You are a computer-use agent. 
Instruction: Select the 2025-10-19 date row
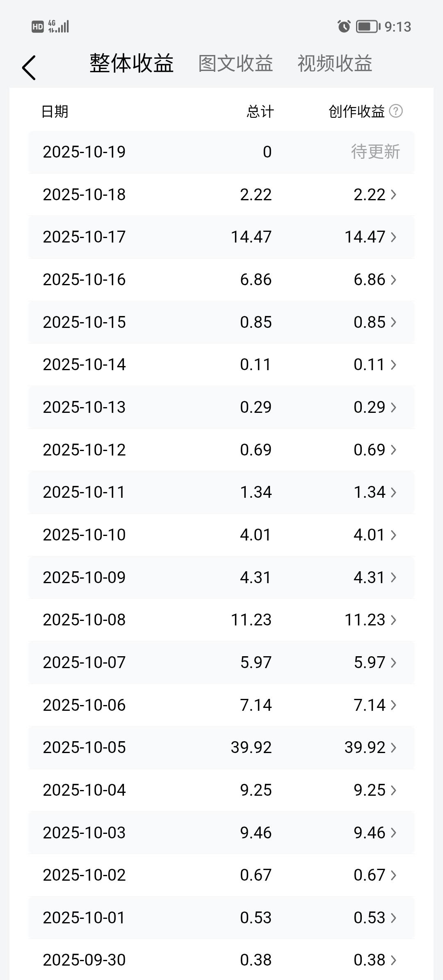[x=221, y=152]
